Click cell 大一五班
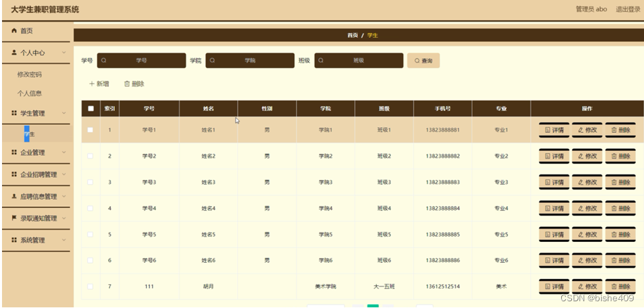This screenshot has width=644, height=308. pyautogui.click(x=384, y=286)
